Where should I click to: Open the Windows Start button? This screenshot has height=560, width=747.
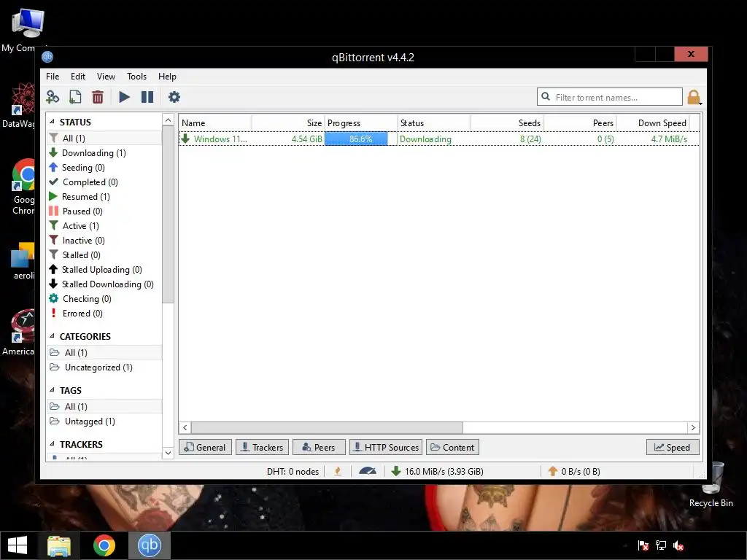tap(18, 545)
